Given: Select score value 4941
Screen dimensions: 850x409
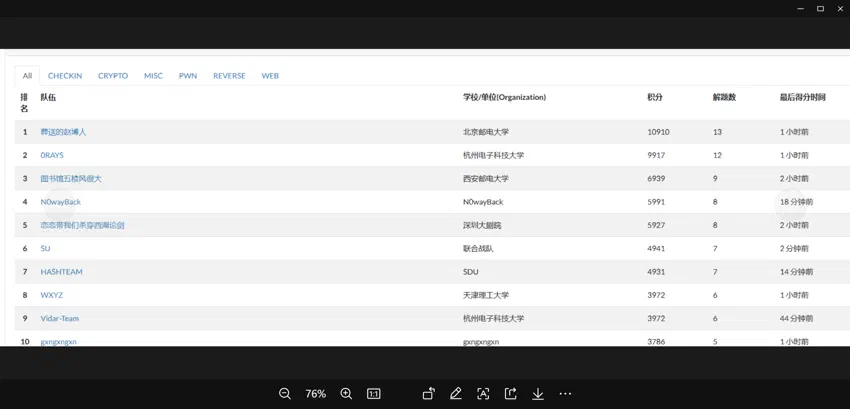Looking at the screenshot, I should [656, 248].
